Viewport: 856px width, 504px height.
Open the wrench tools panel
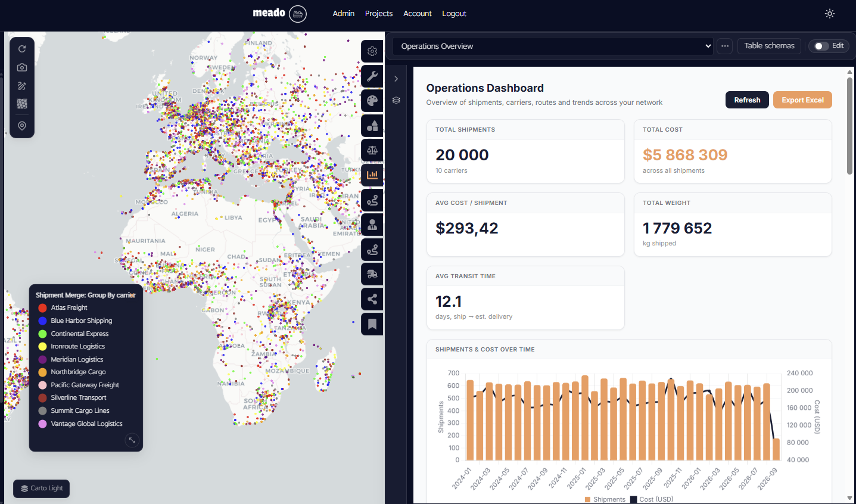(372, 76)
